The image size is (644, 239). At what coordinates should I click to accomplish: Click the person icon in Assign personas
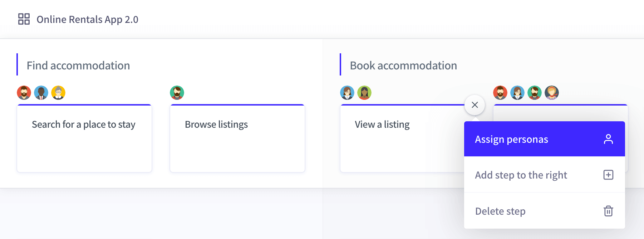[608, 139]
